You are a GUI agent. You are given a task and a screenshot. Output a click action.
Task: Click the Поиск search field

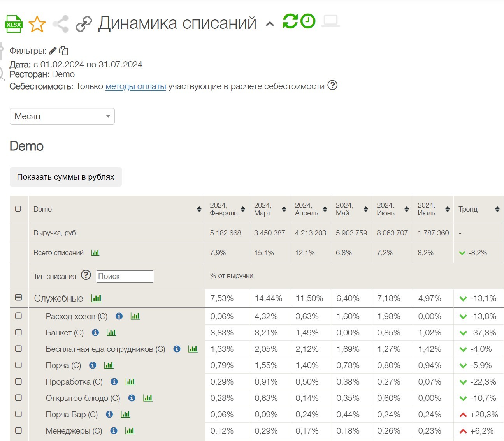tap(125, 276)
